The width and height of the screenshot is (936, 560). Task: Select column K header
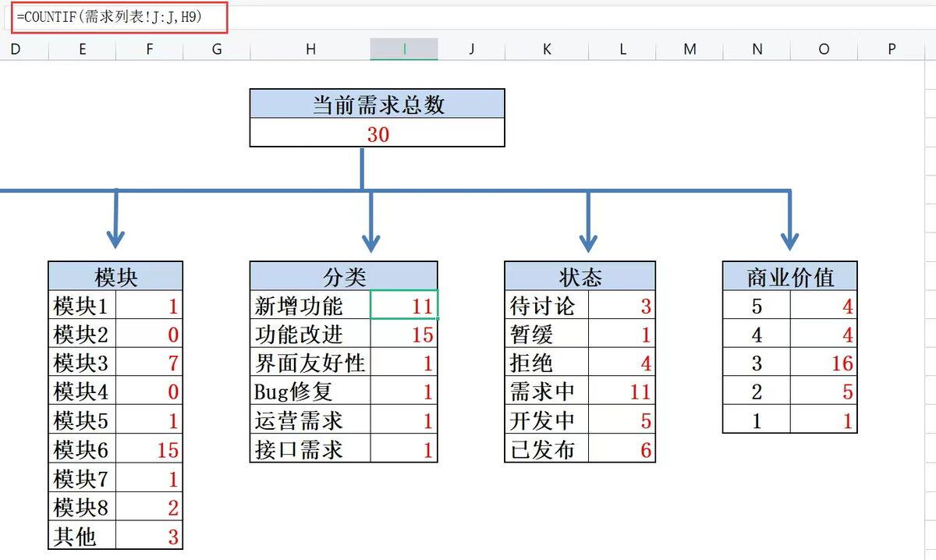tap(547, 49)
